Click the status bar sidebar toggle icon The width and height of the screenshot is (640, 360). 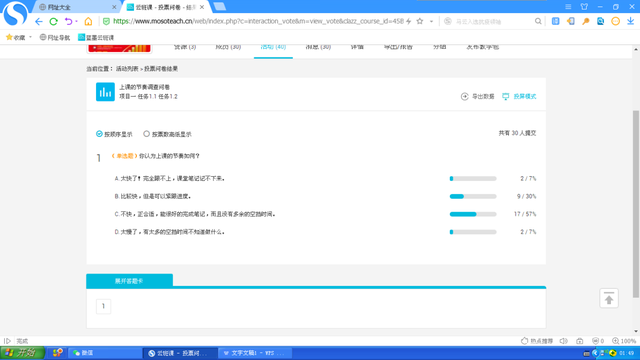pyautogui.click(x=7, y=341)
